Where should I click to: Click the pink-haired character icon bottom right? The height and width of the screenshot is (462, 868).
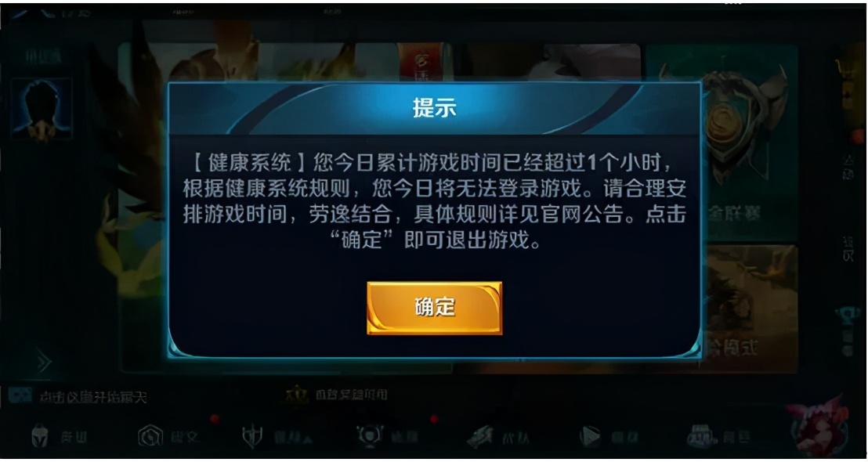click(x=818, y=427)
